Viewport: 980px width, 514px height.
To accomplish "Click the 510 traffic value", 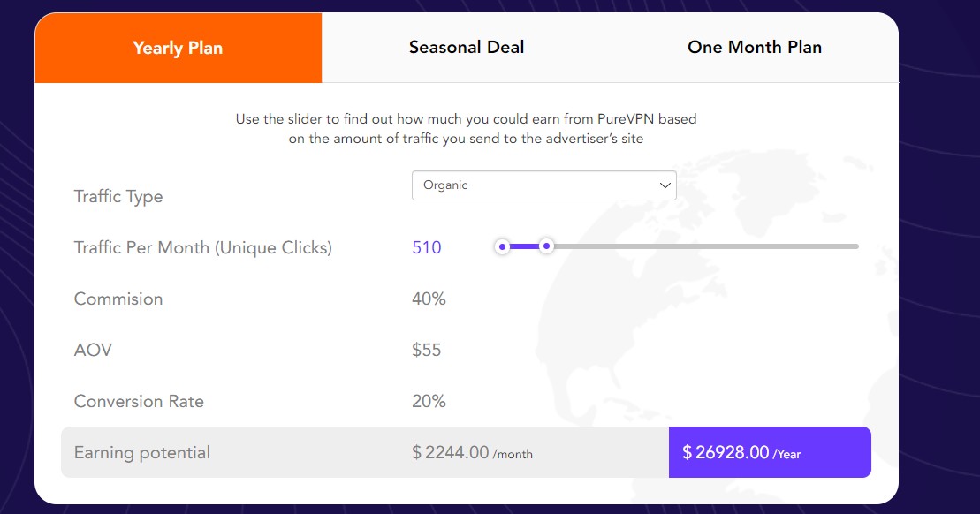I will click(x=427, y=247).
